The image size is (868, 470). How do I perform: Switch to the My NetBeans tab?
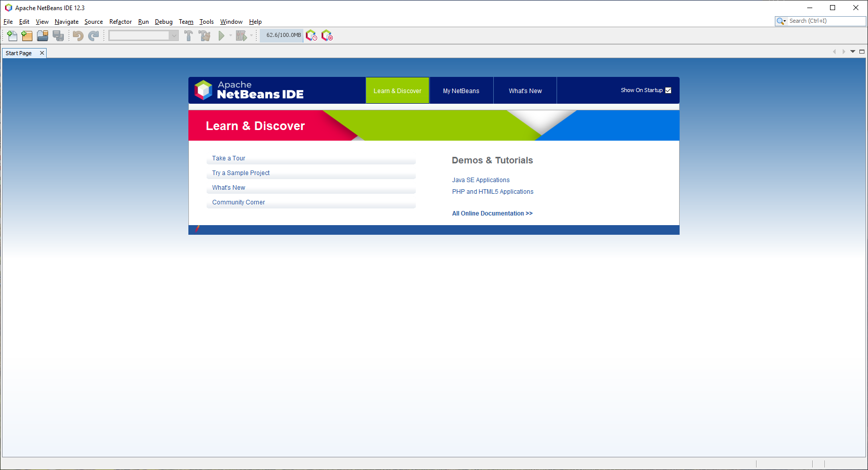461,91
